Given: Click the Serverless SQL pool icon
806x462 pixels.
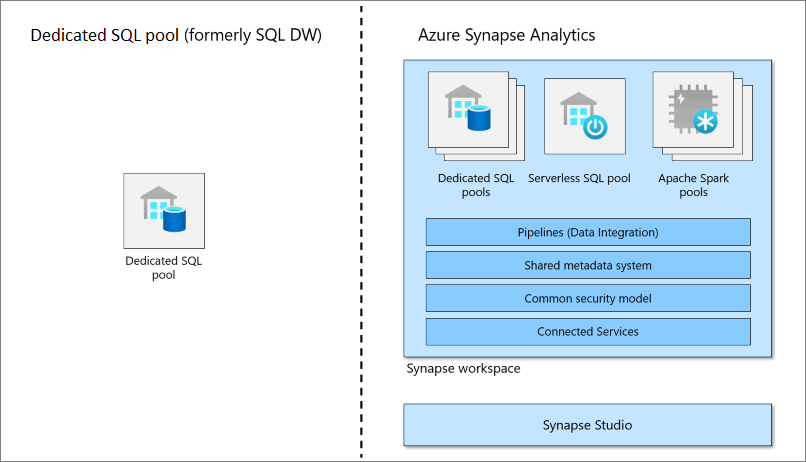Looking at the screenshot, I should point(585,116).
